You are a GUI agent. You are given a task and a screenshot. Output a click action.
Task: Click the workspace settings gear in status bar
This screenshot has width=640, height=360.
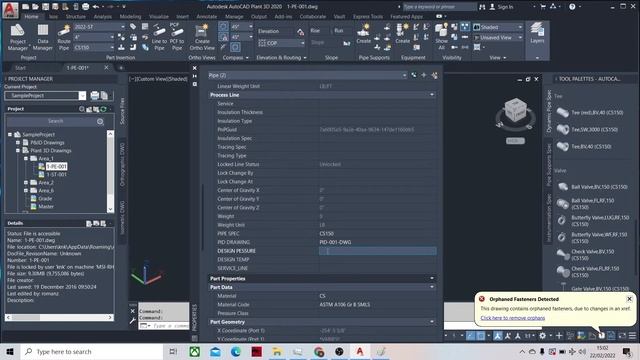pyautogui.click(x=542, y=336)
